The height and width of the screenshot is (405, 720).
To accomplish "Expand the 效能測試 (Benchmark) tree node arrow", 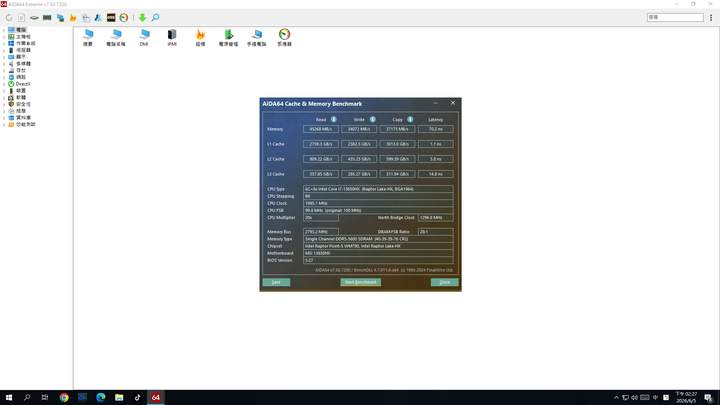I will (4, 124).
